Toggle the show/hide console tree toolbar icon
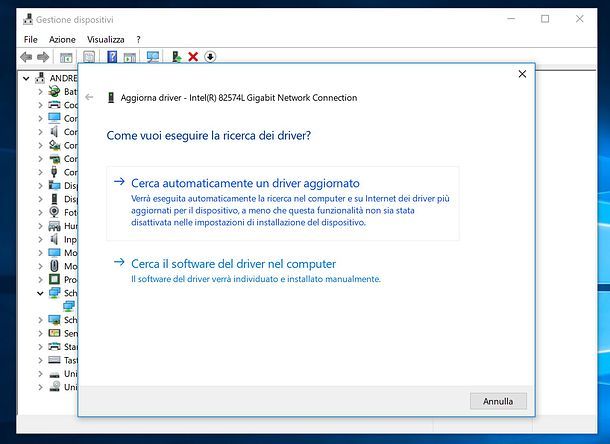610x444 pixels. [66, 57]
